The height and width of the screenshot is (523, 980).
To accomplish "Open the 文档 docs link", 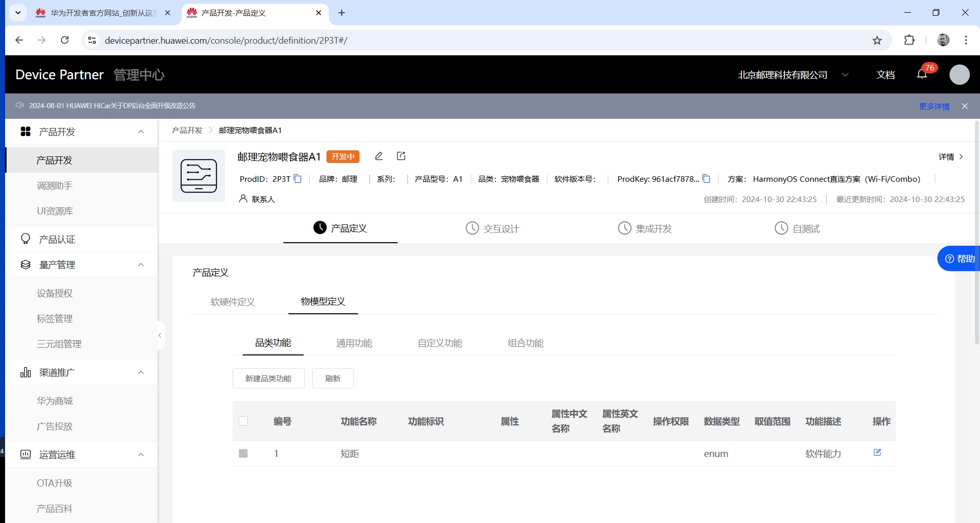I will 886,75.
